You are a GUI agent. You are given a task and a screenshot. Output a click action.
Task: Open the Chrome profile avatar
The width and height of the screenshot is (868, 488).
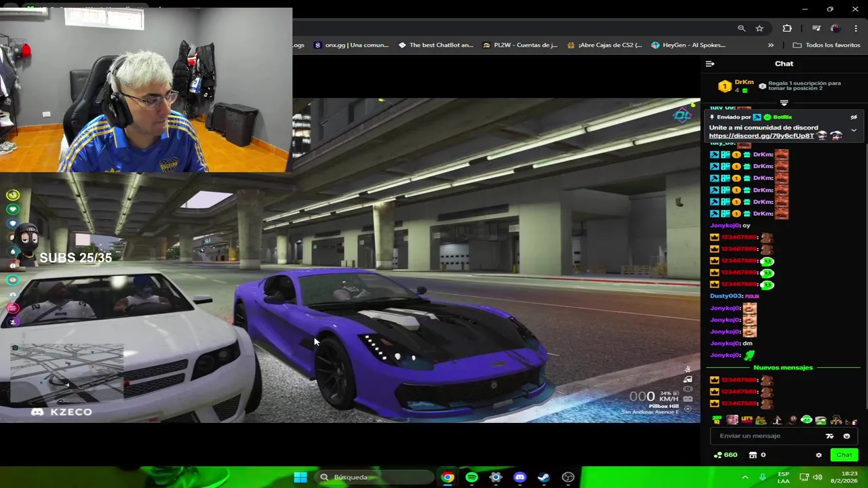click(x=835, y=28)
